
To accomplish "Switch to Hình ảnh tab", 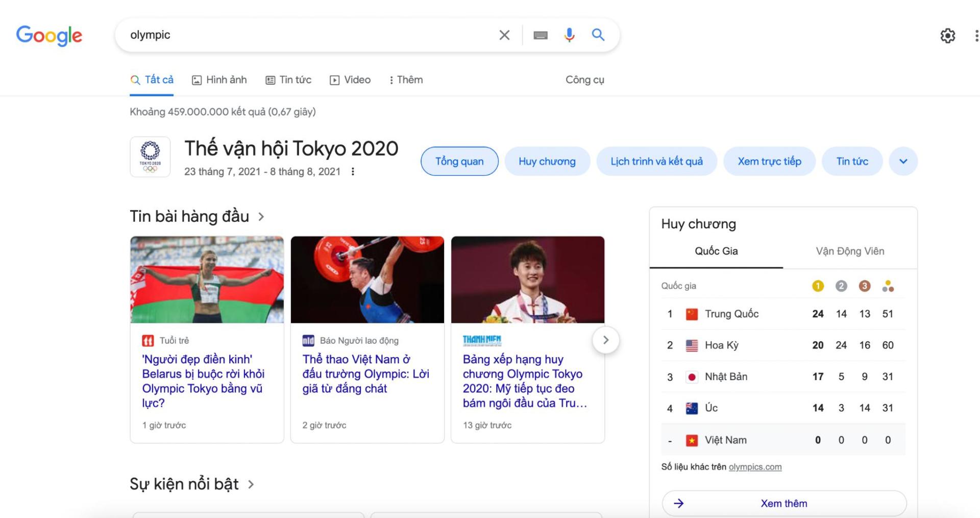I will click(x=219, y=80).
